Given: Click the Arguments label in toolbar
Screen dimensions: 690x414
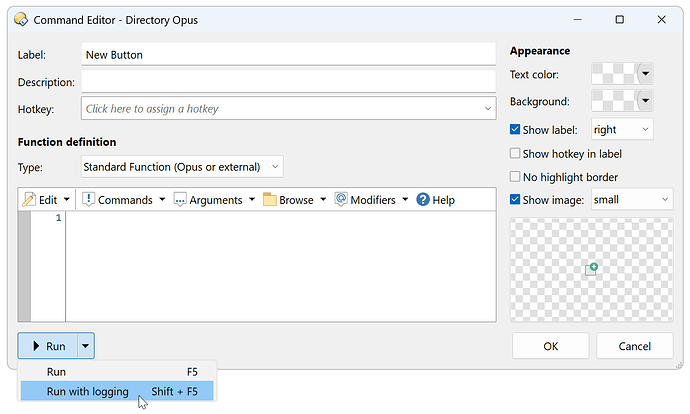Looking at the screenshot, I should pyautogui.click(x=216, y=200).
